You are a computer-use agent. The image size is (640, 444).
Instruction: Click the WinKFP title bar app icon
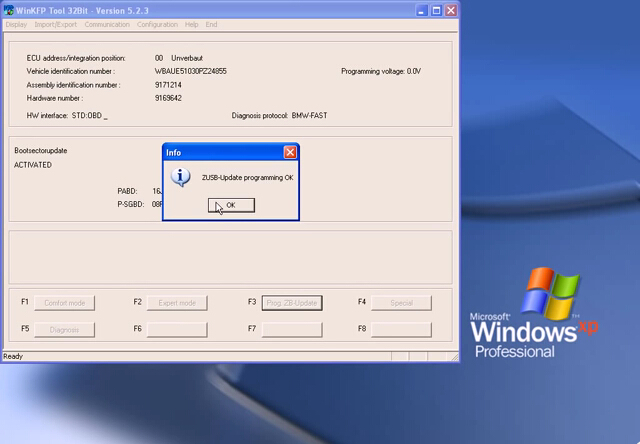click(8, 10)
